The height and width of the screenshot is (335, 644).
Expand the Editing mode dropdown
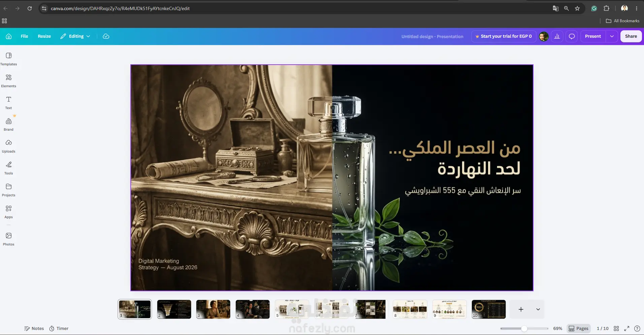(x=75, y=36)
